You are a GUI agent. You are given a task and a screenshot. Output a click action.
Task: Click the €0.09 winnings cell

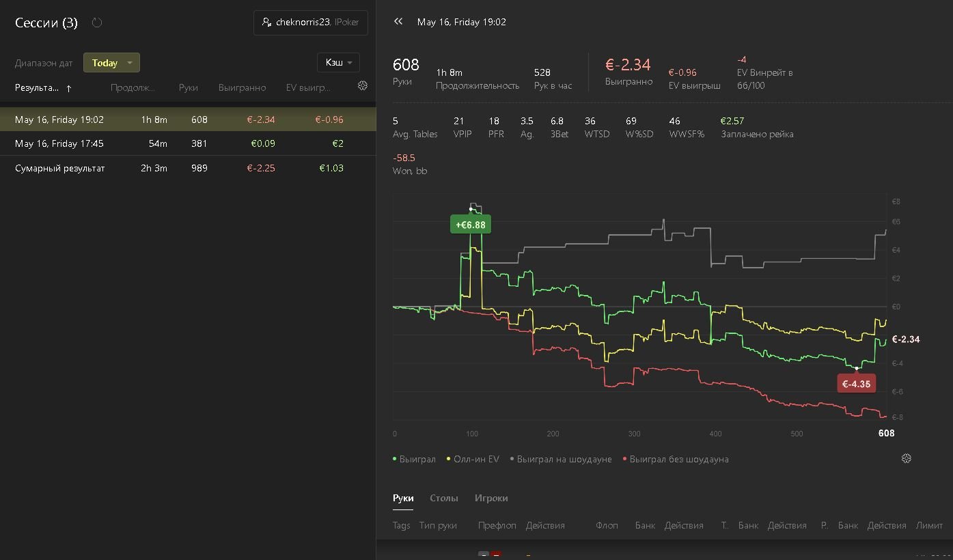coord(263,143)
